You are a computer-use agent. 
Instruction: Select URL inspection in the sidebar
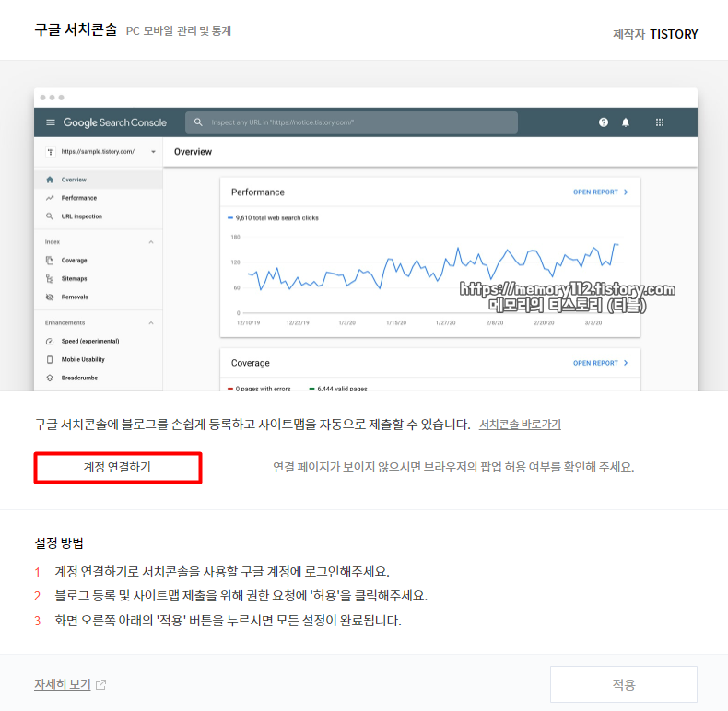[98, 216]
